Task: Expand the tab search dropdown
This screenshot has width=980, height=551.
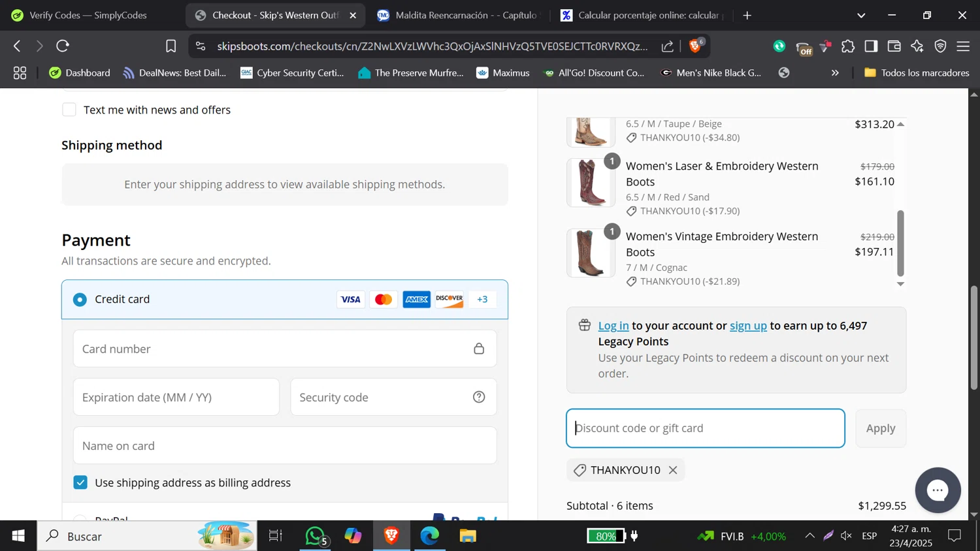Action: click(861, 15)
